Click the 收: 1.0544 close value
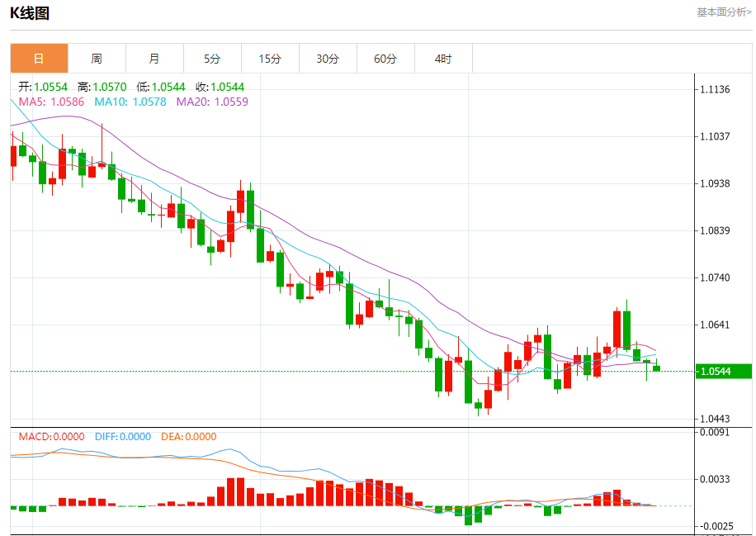 [220, 87]
